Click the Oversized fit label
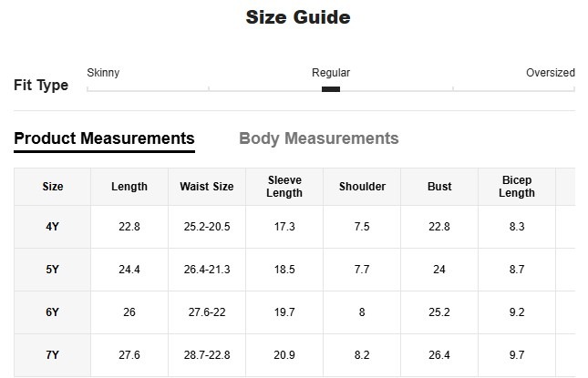The width and height of the screenshot is (588, 378). tap(550, 73)
